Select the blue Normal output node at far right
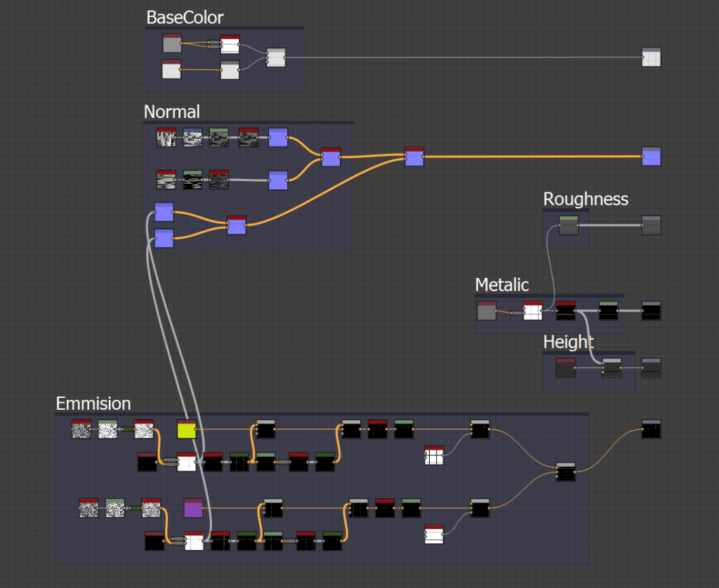The width and height of the screenshot is (719, 588). tap(651, 156)
